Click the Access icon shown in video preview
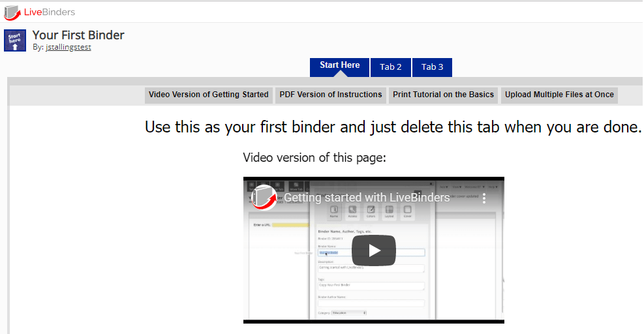This screenshot has width=644, height=334. tap(352, 211)
